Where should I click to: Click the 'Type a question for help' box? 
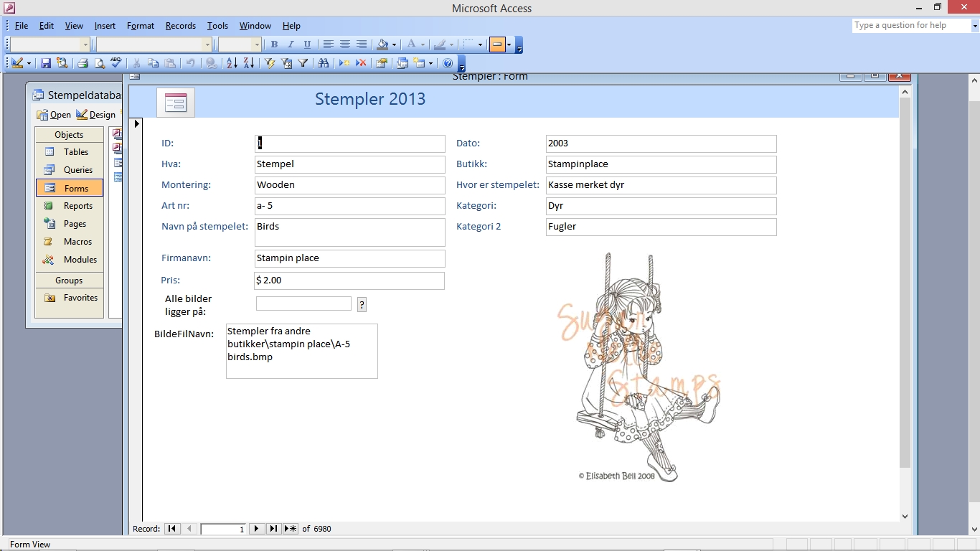[911, 25]
